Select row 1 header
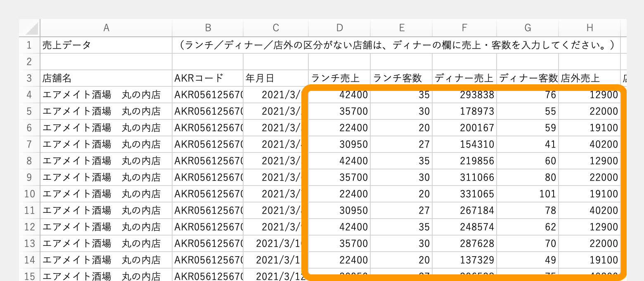Image resolution: width=644 pixels, height=281 pixels. [30, 45]
